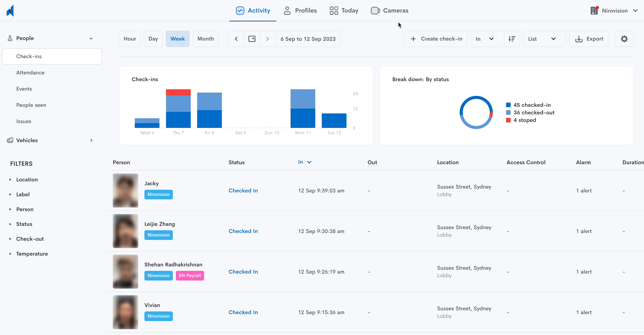Click the Nirovision logo icon
The width and height of the screenshot is (644, 335).
click(x=10, y=10)
